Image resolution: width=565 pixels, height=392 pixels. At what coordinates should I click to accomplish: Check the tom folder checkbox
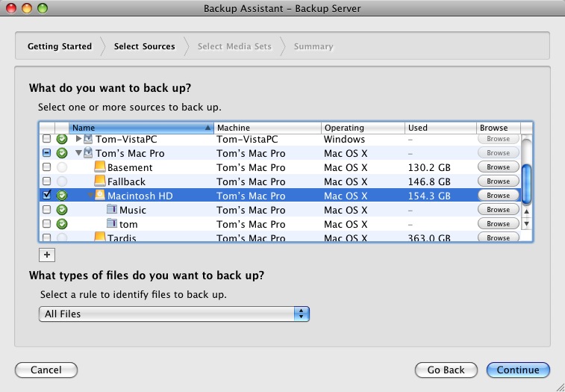pos(47,223)
